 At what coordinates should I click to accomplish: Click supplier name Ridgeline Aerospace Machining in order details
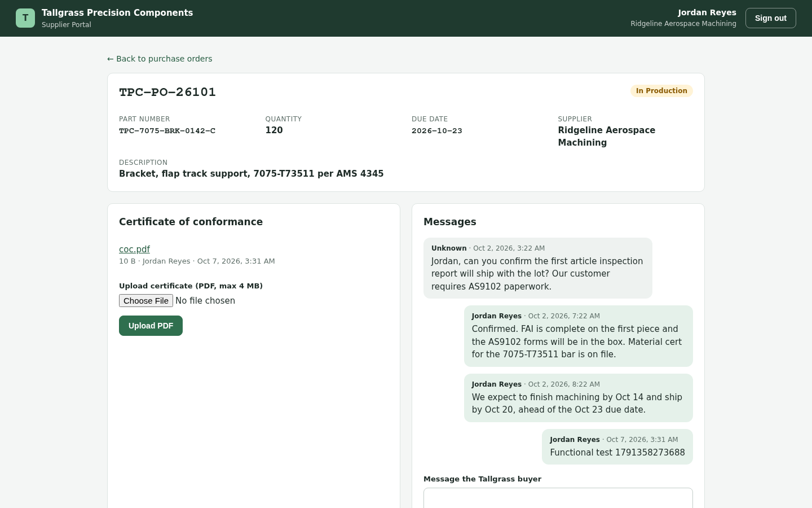607,137
